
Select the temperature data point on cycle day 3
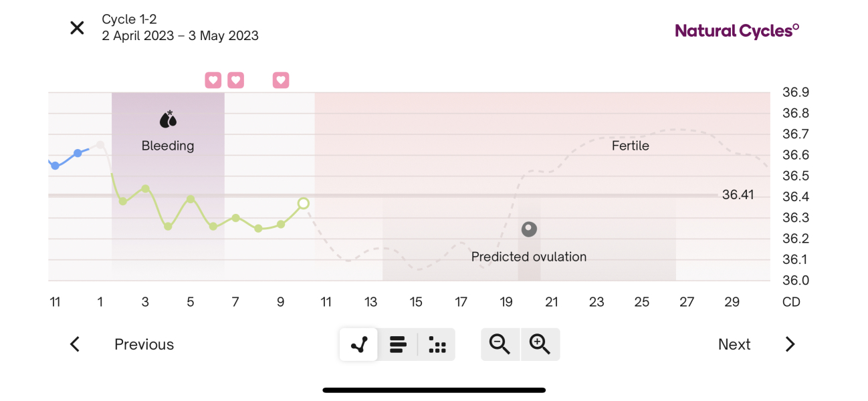[145, 188]
